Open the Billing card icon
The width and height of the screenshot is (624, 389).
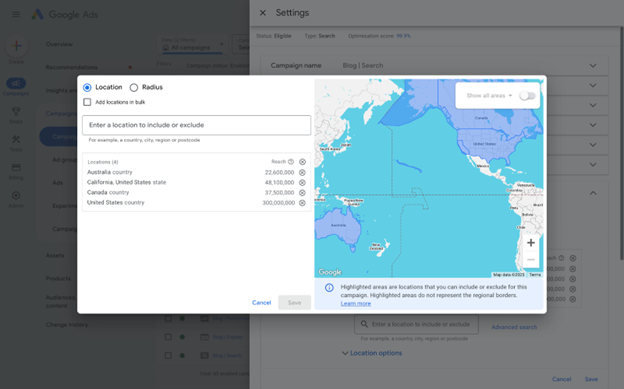(16, 167)
